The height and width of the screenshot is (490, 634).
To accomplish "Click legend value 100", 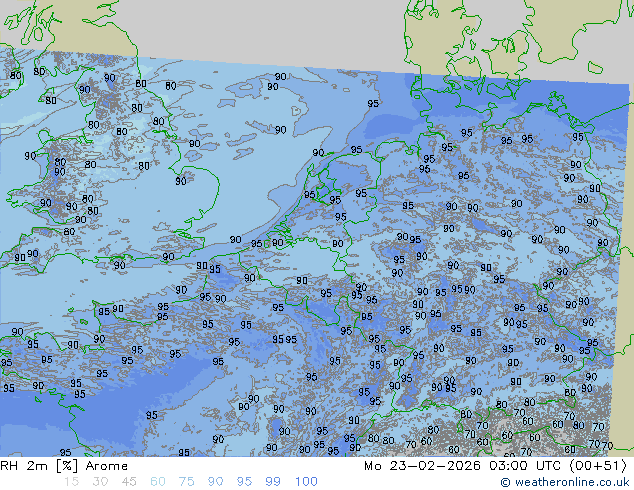I will pos(306,482).
